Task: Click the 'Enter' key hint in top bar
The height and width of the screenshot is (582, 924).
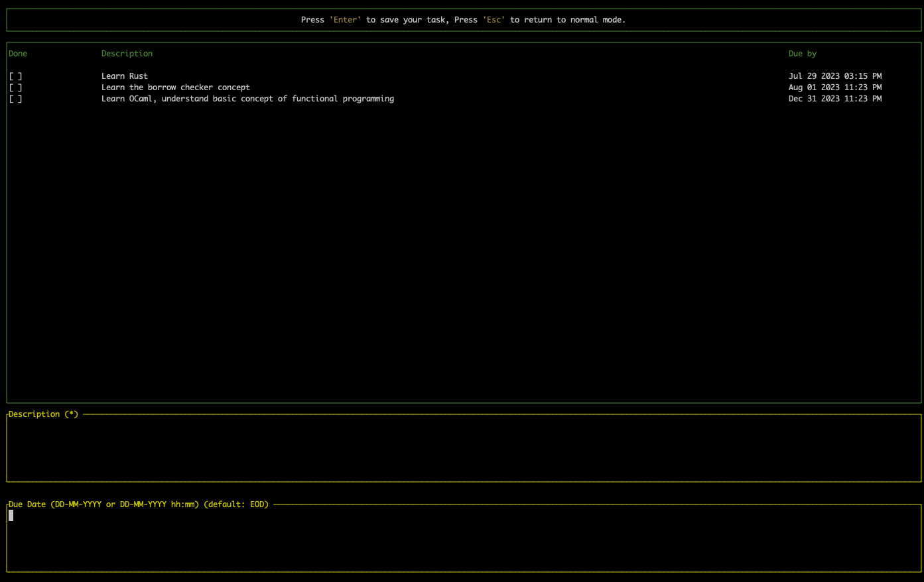Action: pyautogui.click(x=345, y=20)
